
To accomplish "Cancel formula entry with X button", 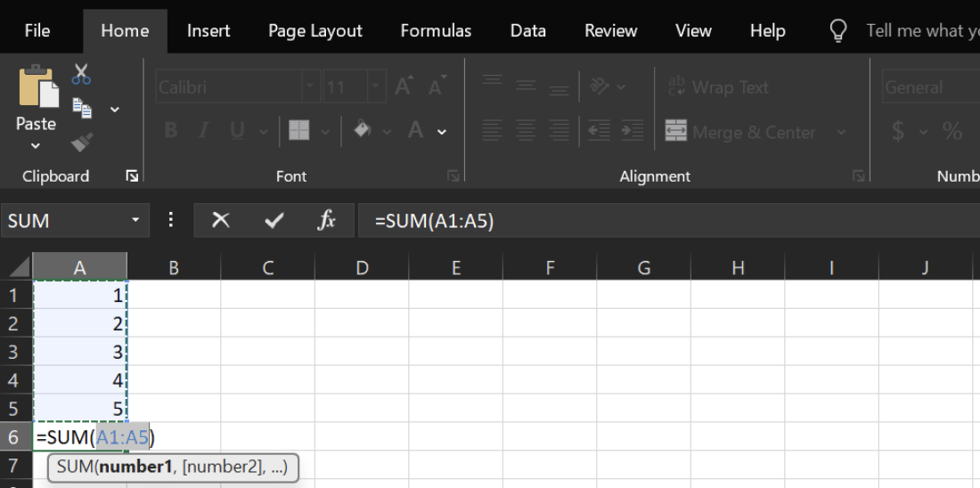I will pos(220,220).
